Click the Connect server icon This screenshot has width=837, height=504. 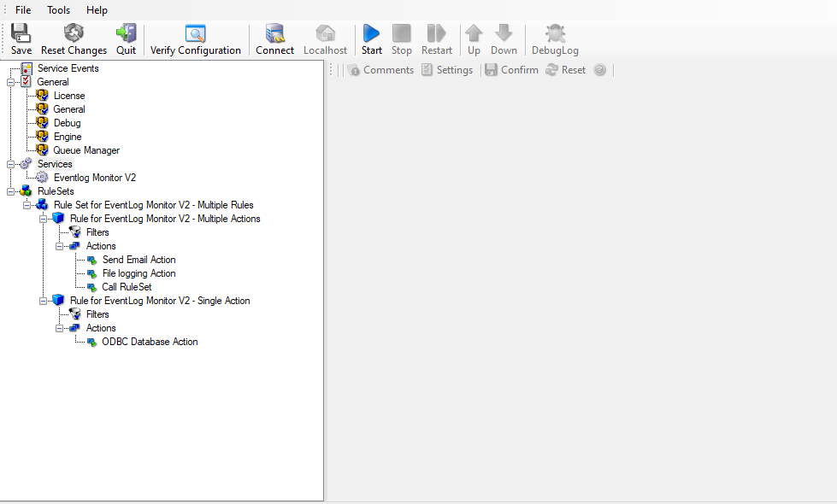274,33
